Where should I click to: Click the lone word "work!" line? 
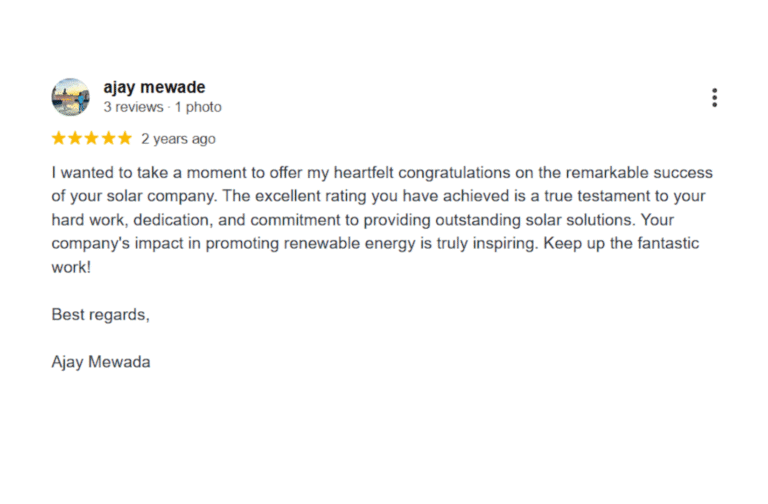71,267
